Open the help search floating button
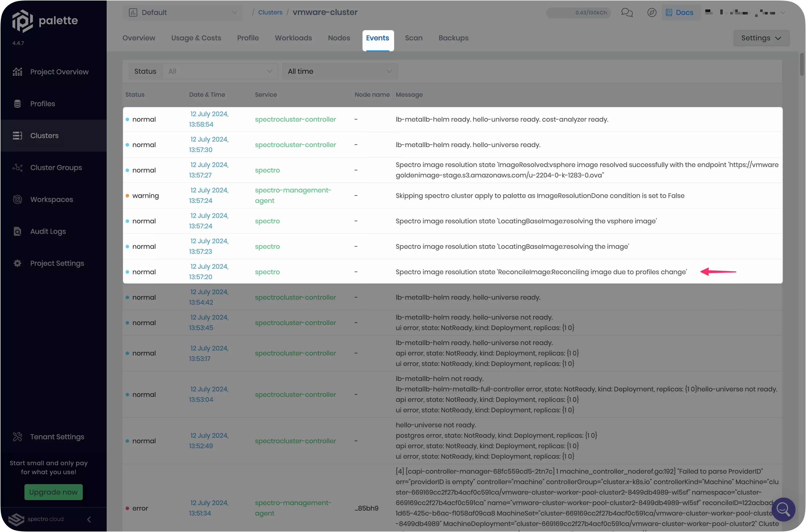The height and width of the screenshot is (532, 806). 783,509
